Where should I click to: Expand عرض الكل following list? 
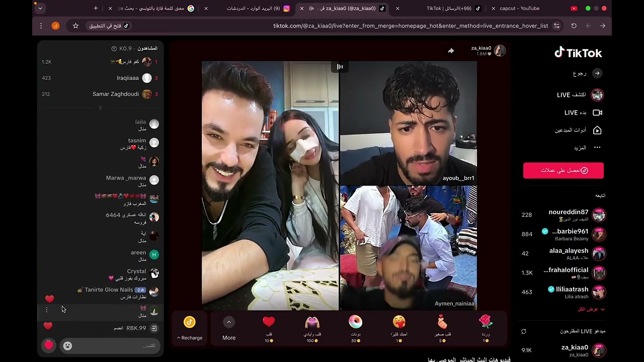[591, 309]
